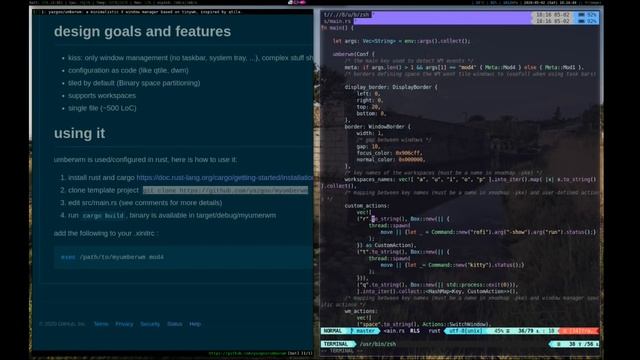Click 'configuration as code (like qtile, dwm)' bullet

pyautogui.click(x=128, y=70)
